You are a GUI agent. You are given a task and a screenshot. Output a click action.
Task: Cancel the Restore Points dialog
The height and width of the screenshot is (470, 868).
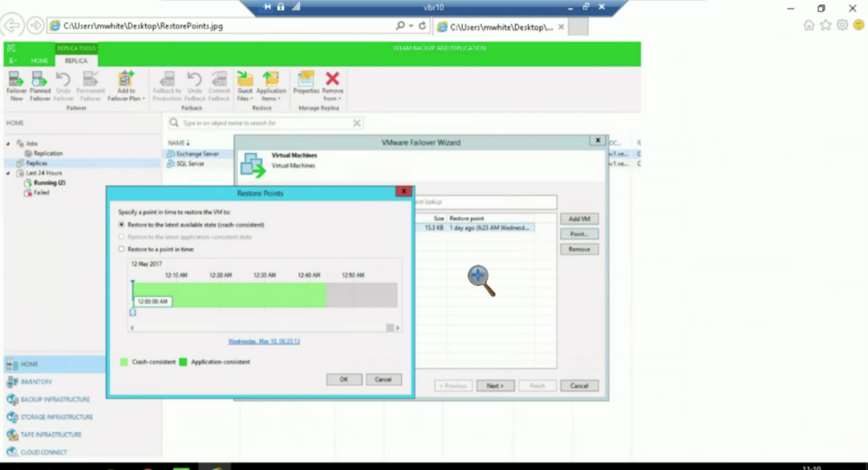(383, 379)
